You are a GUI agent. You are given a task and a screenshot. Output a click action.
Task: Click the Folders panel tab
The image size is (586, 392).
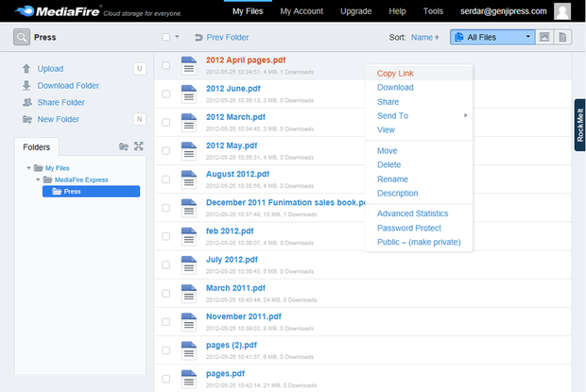point(36,147)
